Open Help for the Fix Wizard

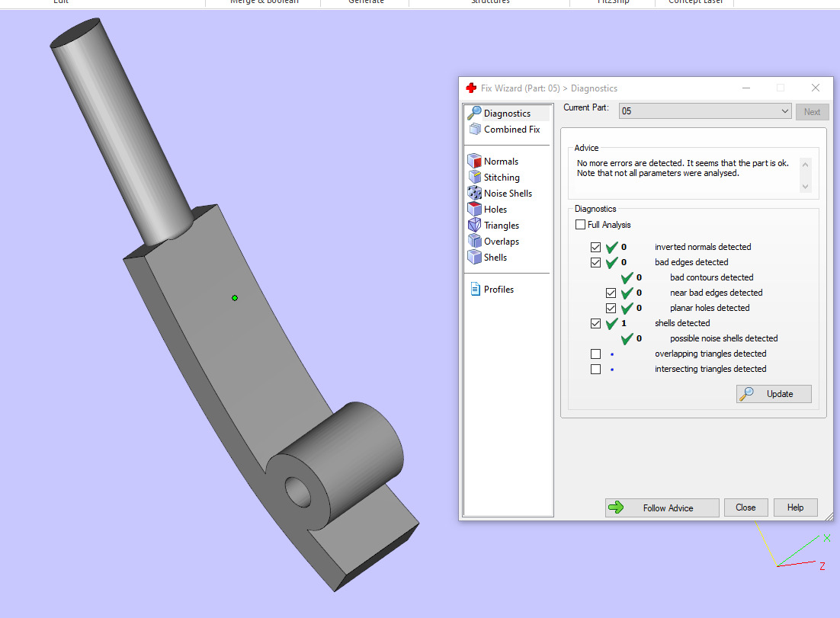796,508
